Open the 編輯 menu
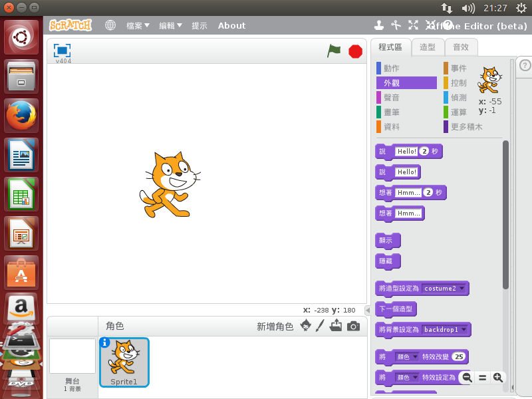The height and width of the screenshot is (399, 532). tap(171, 25)
